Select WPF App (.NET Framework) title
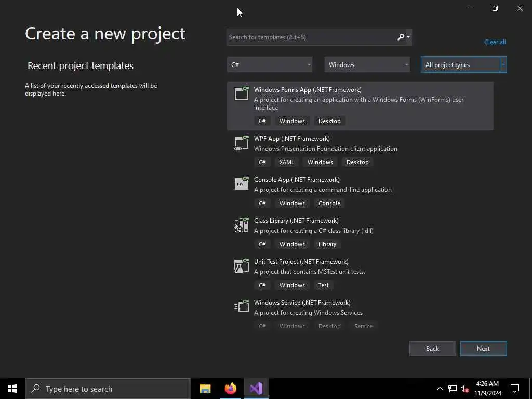Viewport: 532px width, 399px height. click(292, 139)
